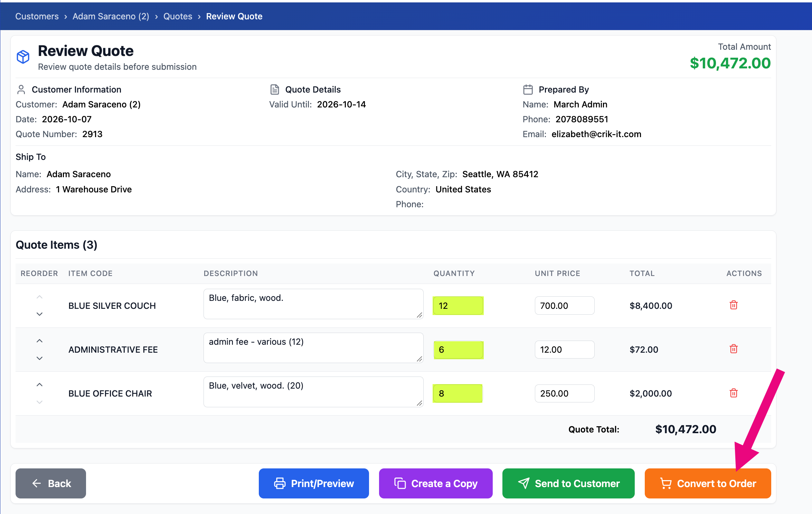Edit description 'admin fee - various (12)'
This screenshot has width=812, height=514.
313,348
